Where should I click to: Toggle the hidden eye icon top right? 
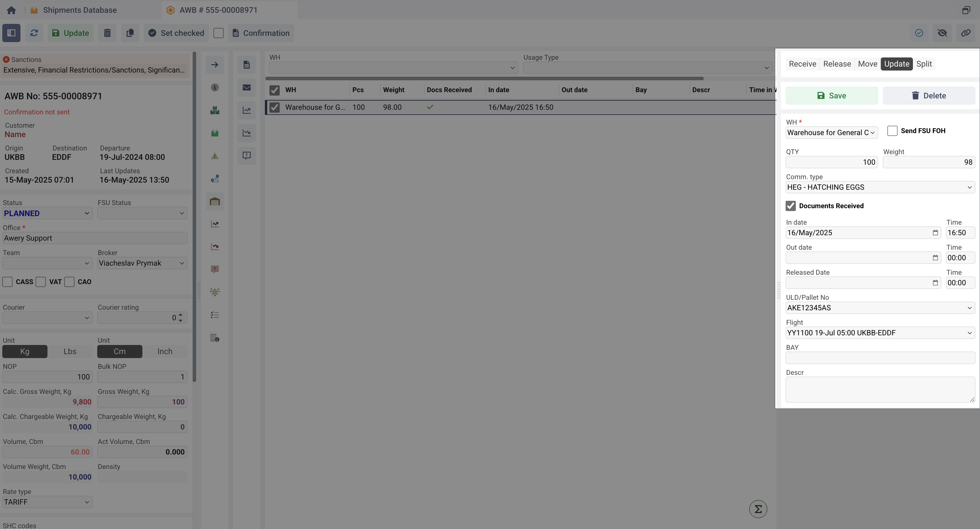tap(942, 33)
